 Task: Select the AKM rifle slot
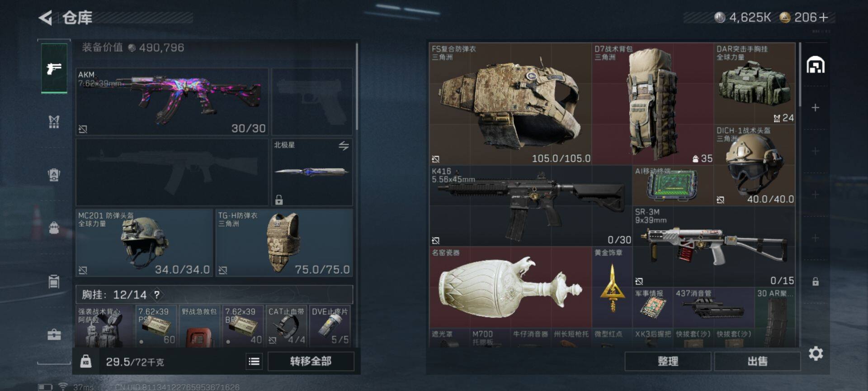pyautogui.click(x=172, y=102)
